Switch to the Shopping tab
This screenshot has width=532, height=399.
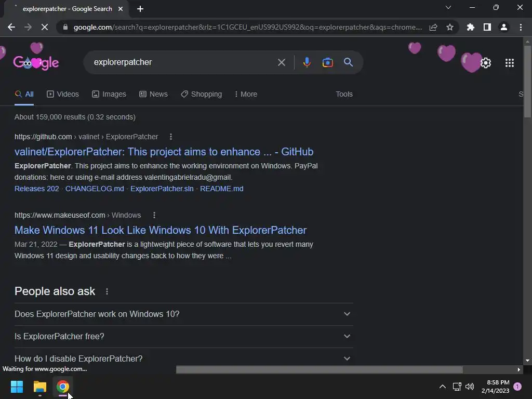[201, 95]
